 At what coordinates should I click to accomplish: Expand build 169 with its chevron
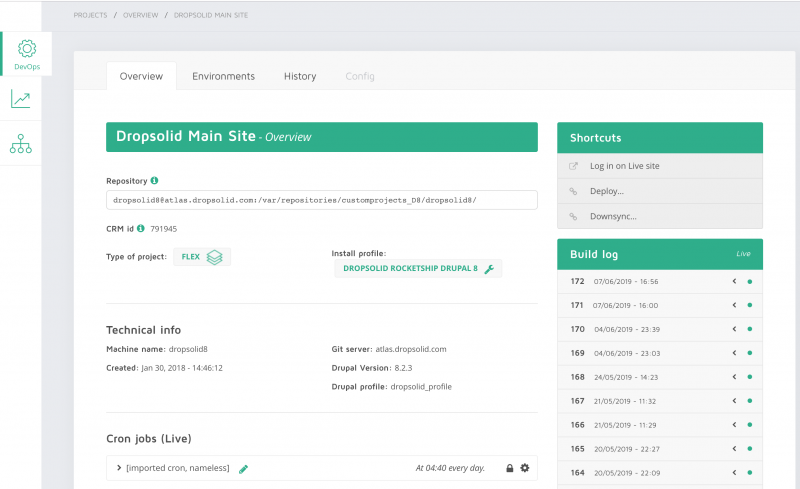pos(734,353)
